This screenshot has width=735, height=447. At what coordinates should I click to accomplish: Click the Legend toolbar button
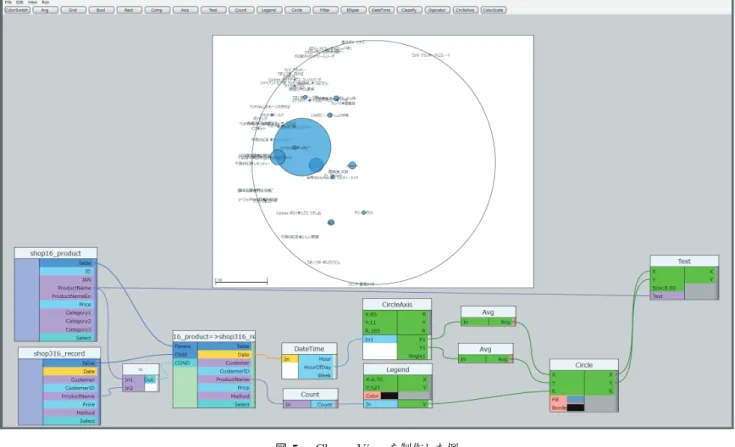tap(269, 10)
